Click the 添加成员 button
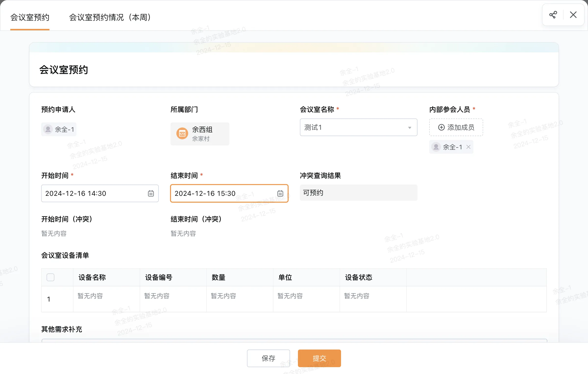588x374 pixels. [x=456, y=127]
